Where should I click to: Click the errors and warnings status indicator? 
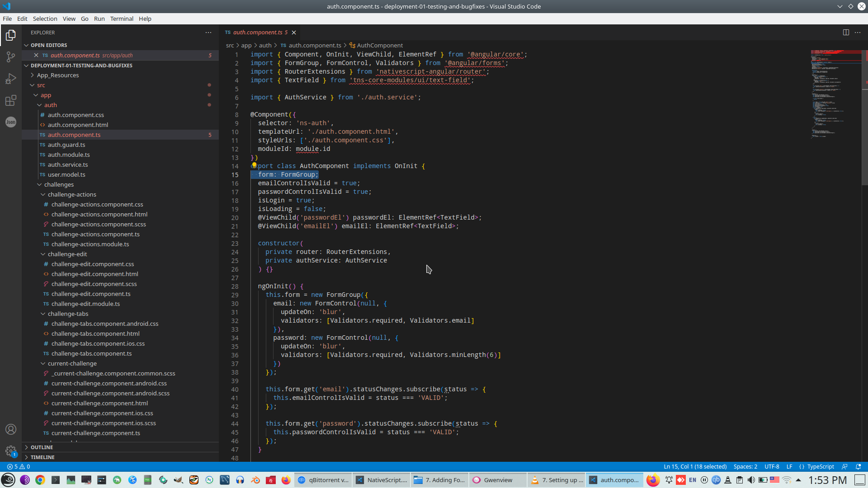click(x=19, y=467)
